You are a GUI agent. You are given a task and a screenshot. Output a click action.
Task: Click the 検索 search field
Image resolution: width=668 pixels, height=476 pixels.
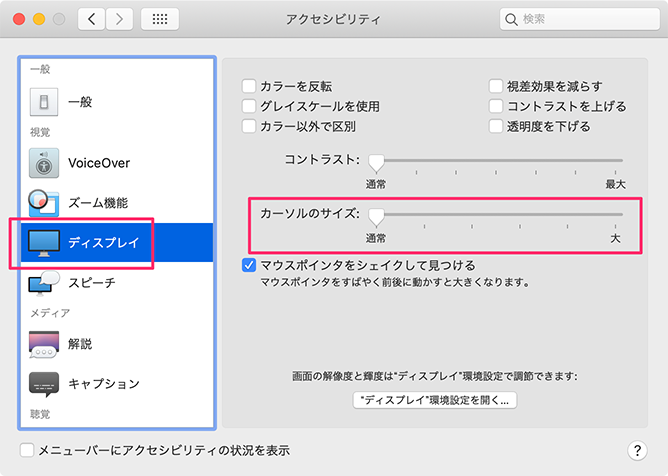(579, 19)
